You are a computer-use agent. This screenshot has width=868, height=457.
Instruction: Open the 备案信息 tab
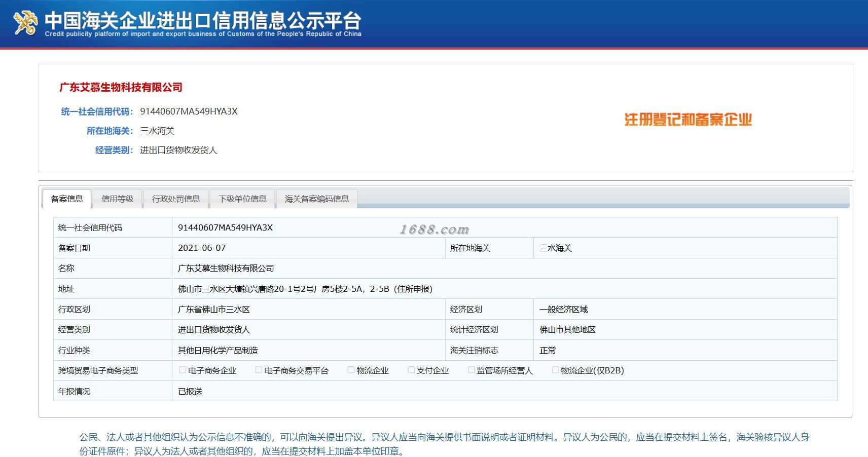pos(67,199)
